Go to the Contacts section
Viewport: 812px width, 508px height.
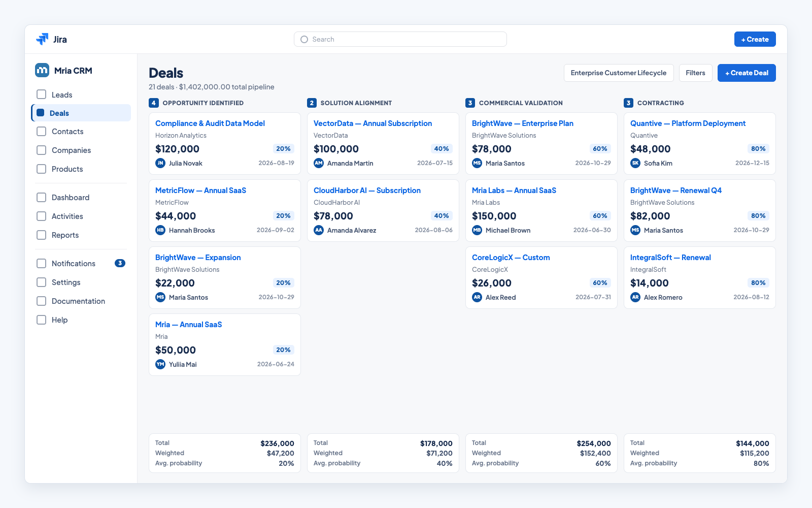point(81,131)
